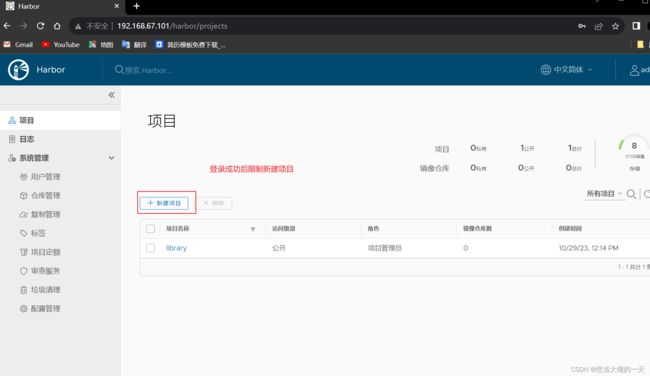Click the yellow bookmarks folder icon
Screen dimensions: 650x376
tap(640, 44)
